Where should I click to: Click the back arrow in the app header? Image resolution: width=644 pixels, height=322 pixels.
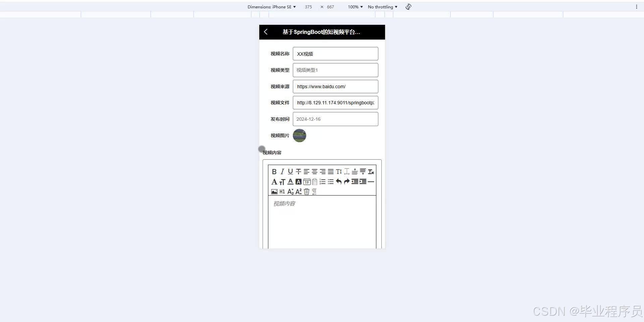(x=266, y=32)
